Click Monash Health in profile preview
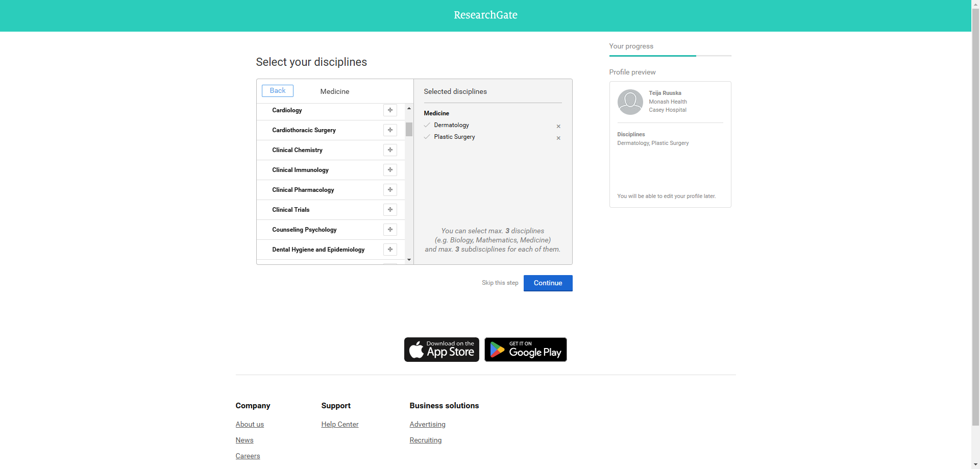The width and height of the screenshot is (980, 469). (x=668, y=102)
